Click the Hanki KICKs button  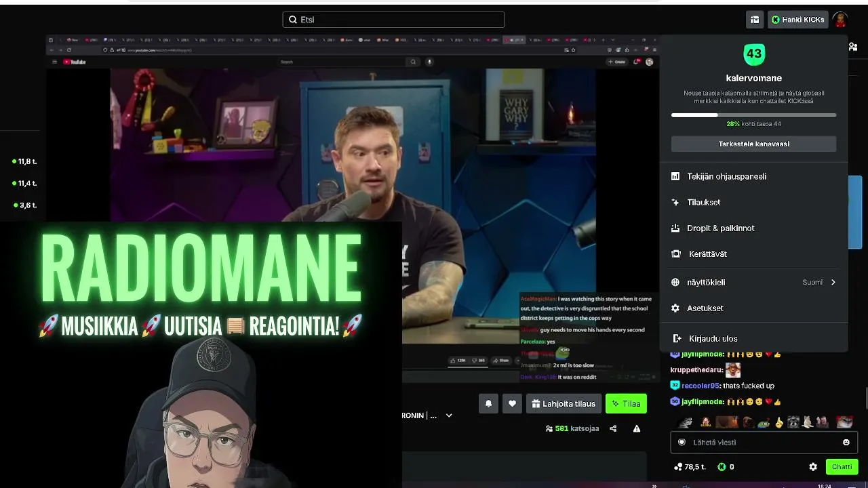pyautogui.click(x=797, y=20)
